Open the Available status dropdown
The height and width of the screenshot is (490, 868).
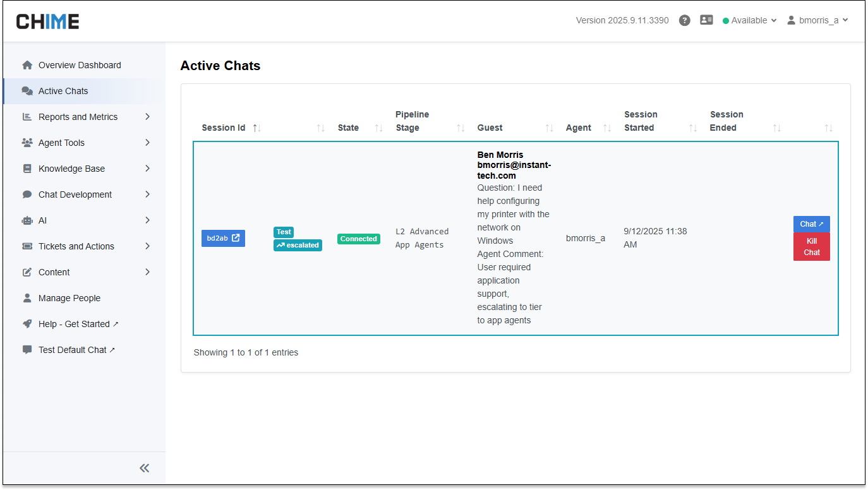point(749,20)
